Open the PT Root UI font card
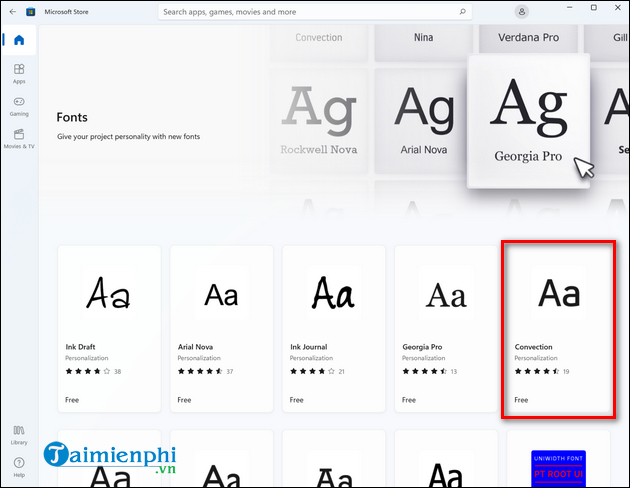The image size is (630, 488). 558,459
